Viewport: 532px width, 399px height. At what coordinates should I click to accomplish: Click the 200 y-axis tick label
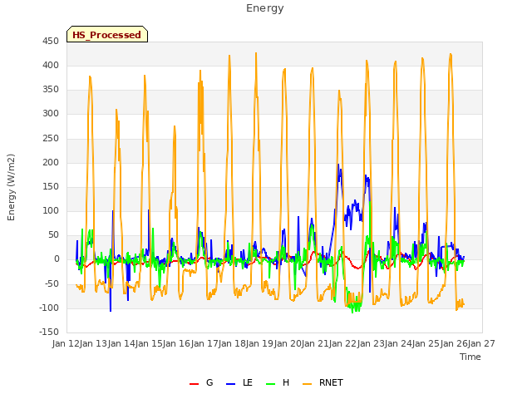[51, 162]
